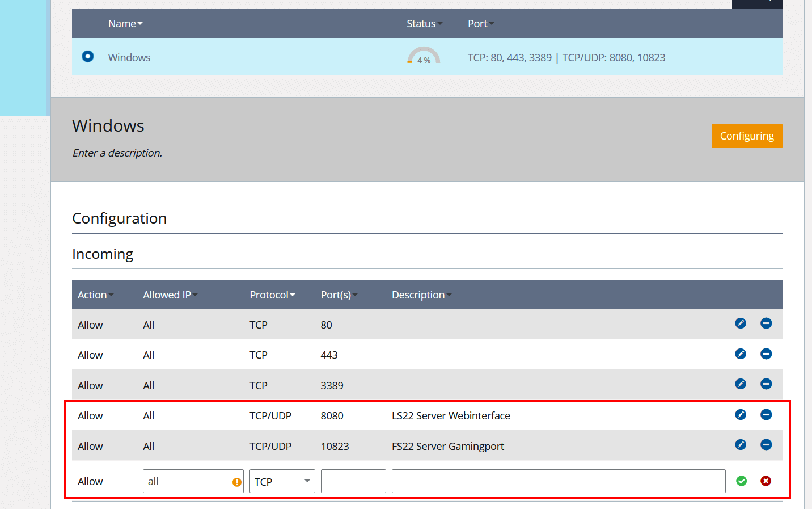812x509 pixels.
Task: Select the Windows server radio button
Action: [87, 56]
